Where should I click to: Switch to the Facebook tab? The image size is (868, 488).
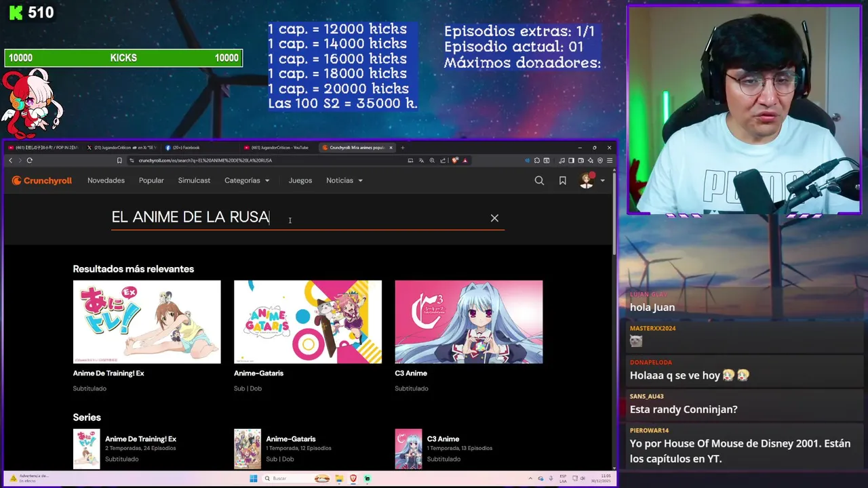point(201,147)
